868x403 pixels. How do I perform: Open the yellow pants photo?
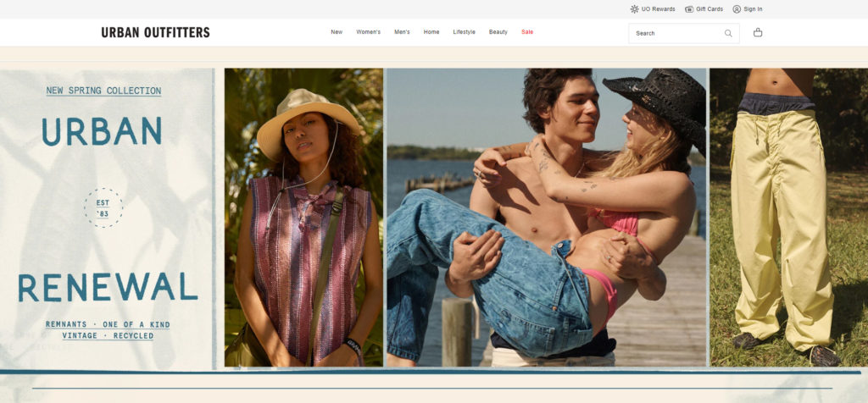click(x=789, y=218)
